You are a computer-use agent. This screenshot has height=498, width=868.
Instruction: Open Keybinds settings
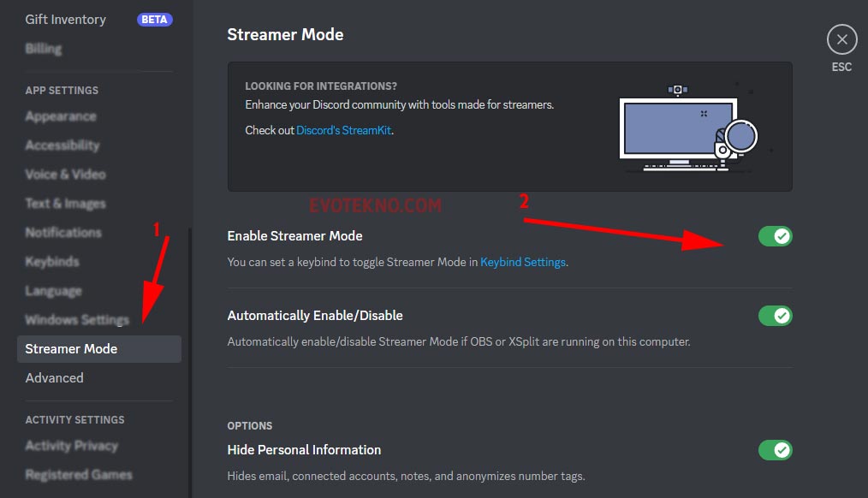(x=52, y=261)
